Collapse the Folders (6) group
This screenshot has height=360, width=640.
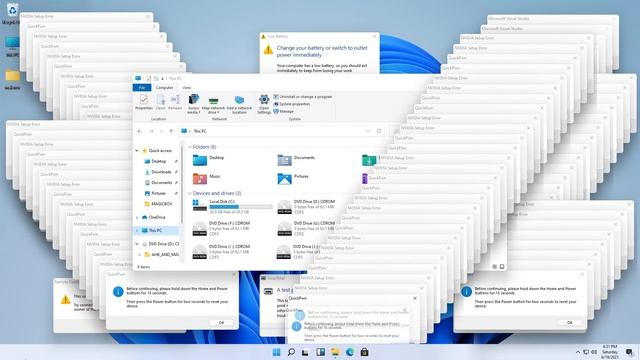[189, 147]
